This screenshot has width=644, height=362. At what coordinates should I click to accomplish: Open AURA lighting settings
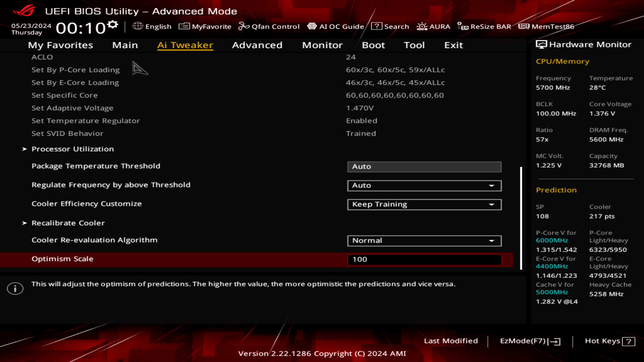pyautogui.click(x=434, y=26)
